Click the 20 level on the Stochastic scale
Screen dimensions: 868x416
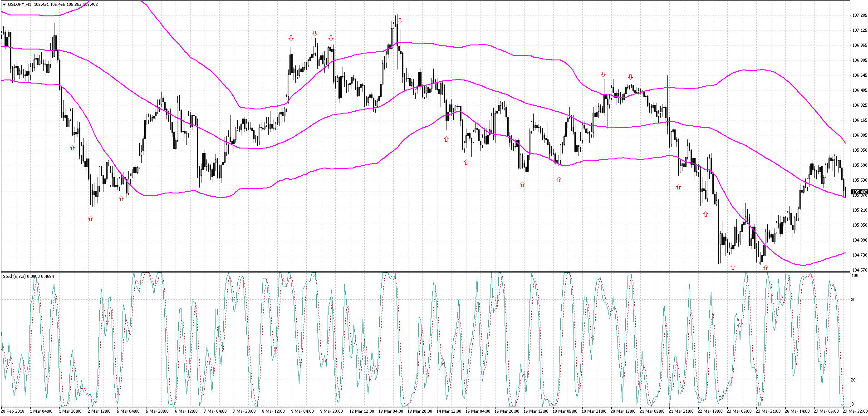coord(853,380)
